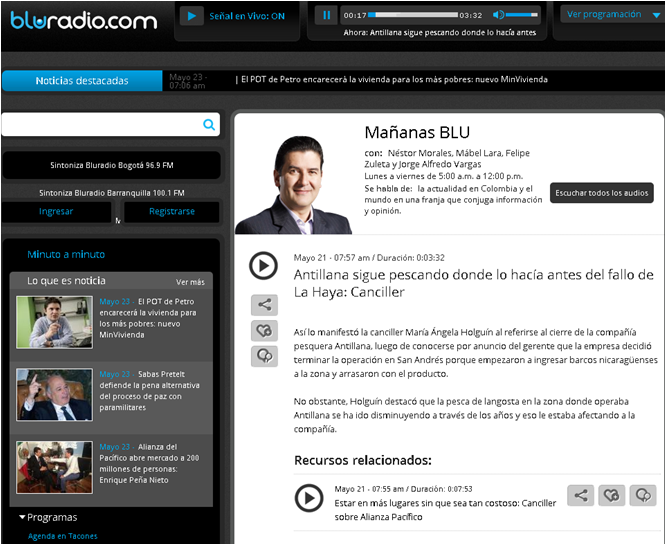Viewport: 666px width, 545px height.
Task: Click the Señal en Vivo: ON label
Action: coord(247,16)
